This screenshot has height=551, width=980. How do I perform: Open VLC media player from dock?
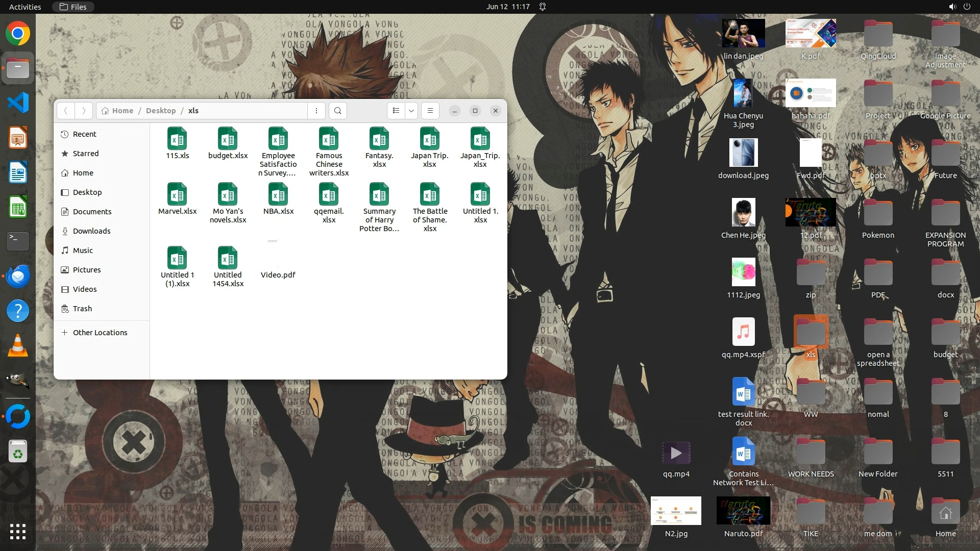18,346
